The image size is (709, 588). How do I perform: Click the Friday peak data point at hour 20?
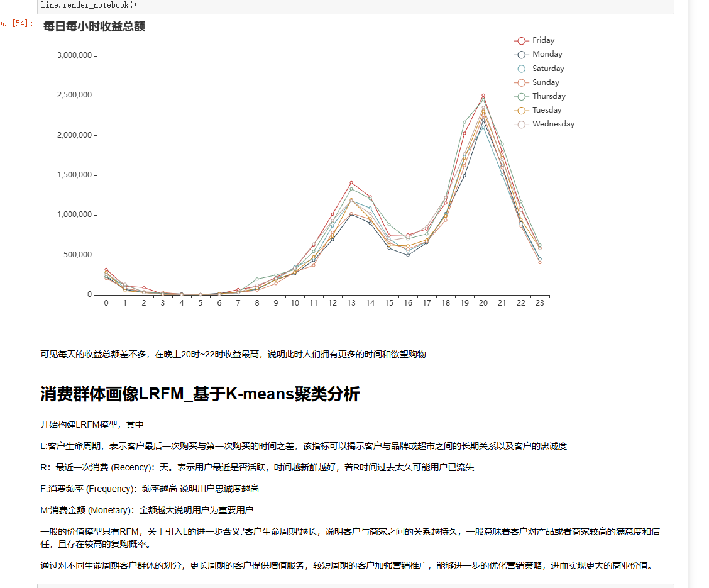tap(483, 96)
